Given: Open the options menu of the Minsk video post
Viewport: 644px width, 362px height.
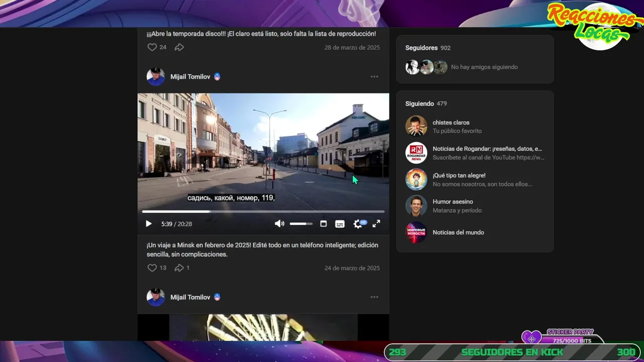Looking at the screenshot, I should coord(374,77).
